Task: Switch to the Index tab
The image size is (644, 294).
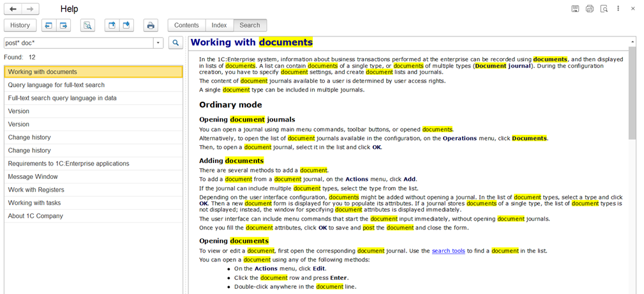Action: [219, 26]
